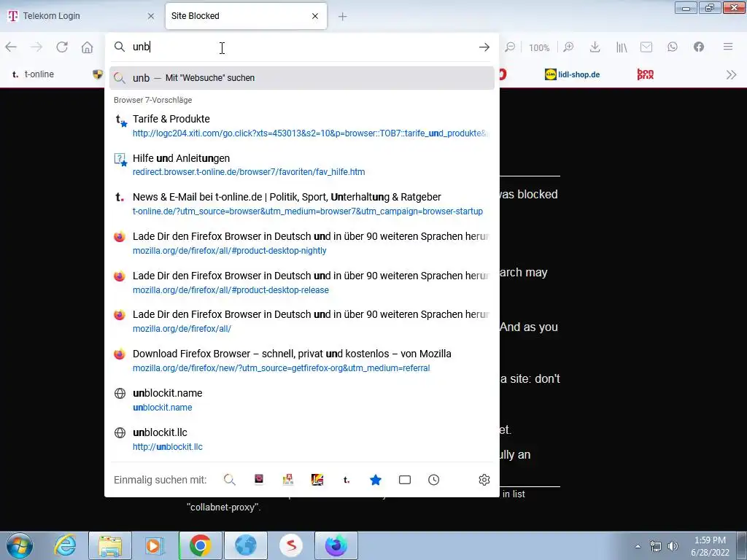This screenshot has height=560, width=747.
Task: Show hidden system tray icons
Action: point(638,546)
